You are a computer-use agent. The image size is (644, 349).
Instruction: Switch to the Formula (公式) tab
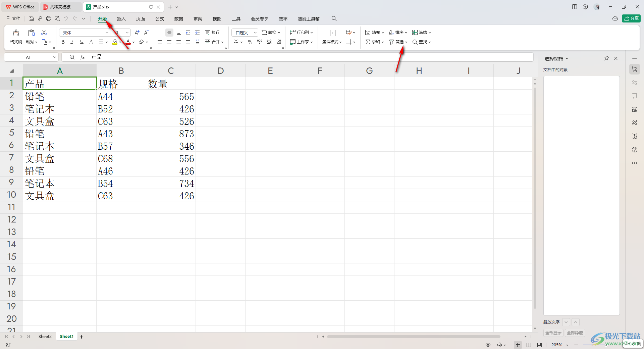coord(160,19)
